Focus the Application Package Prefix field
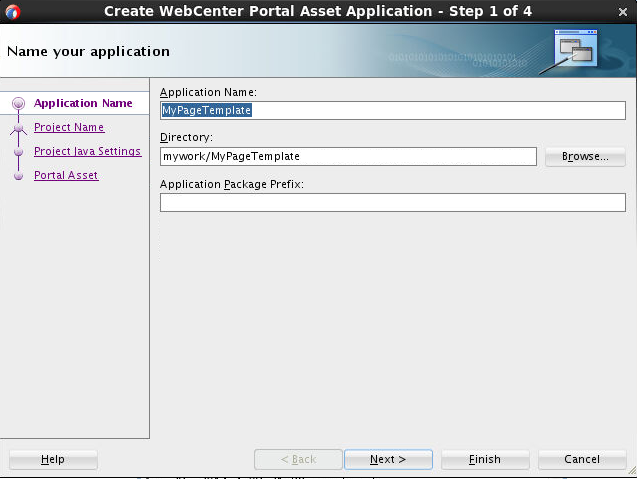The width and height of the screenshot is (637, 479). click(x=392, y=202)
